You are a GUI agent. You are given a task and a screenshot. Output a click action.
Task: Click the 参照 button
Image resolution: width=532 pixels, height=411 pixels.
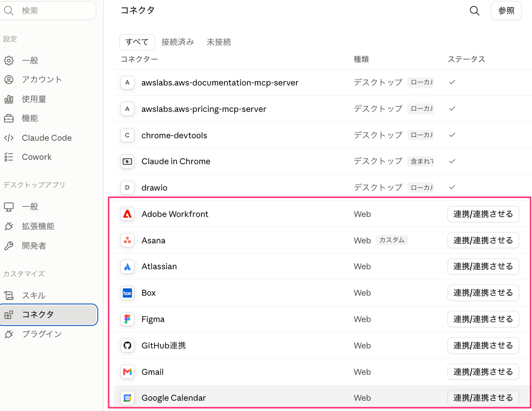506,11
